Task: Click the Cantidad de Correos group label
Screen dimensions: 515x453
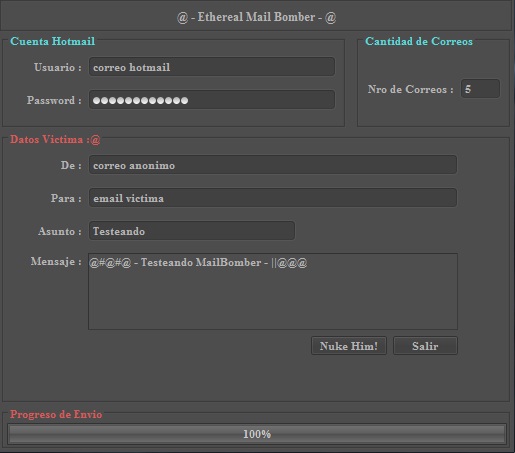Action: point(419,41)
